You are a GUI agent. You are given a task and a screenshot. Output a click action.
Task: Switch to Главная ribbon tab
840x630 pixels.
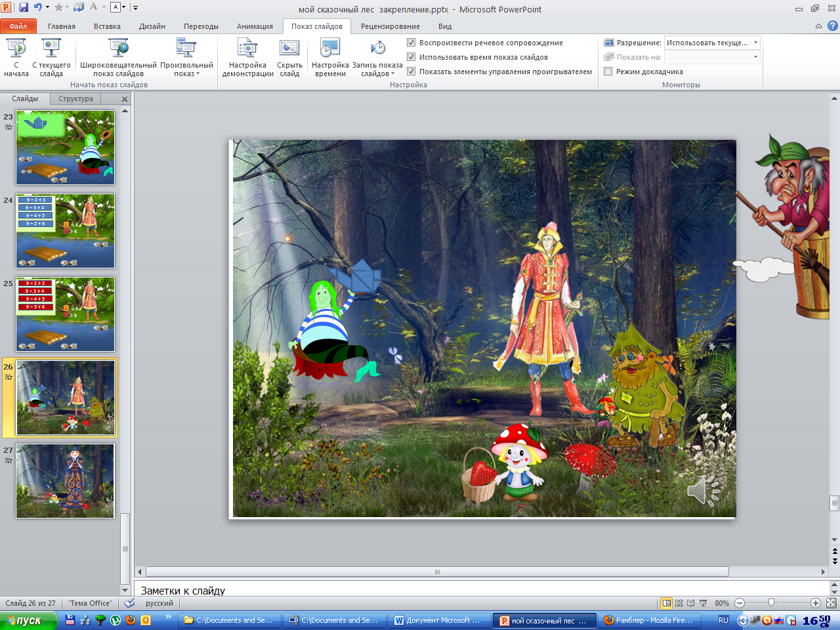(62, 26)
